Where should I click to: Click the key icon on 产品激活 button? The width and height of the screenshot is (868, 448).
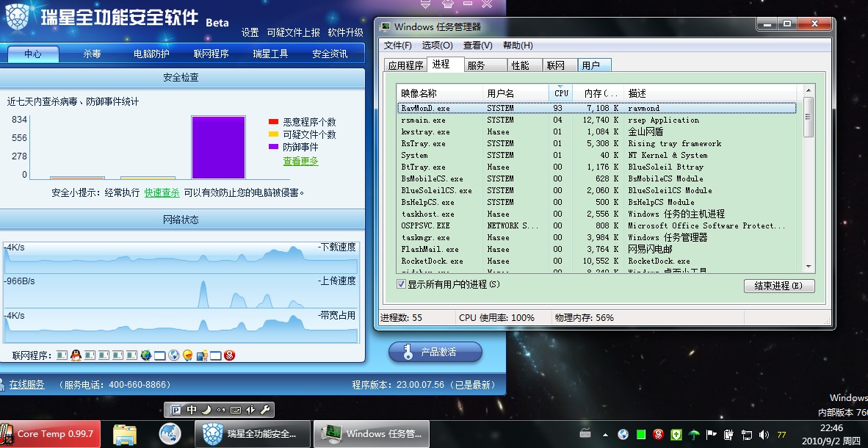pos(408,353)
